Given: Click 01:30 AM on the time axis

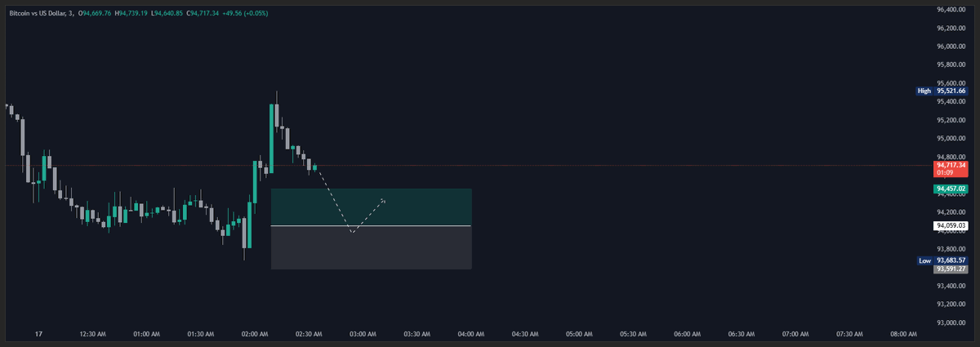Looking at the screenshot, I should point(201,334).
